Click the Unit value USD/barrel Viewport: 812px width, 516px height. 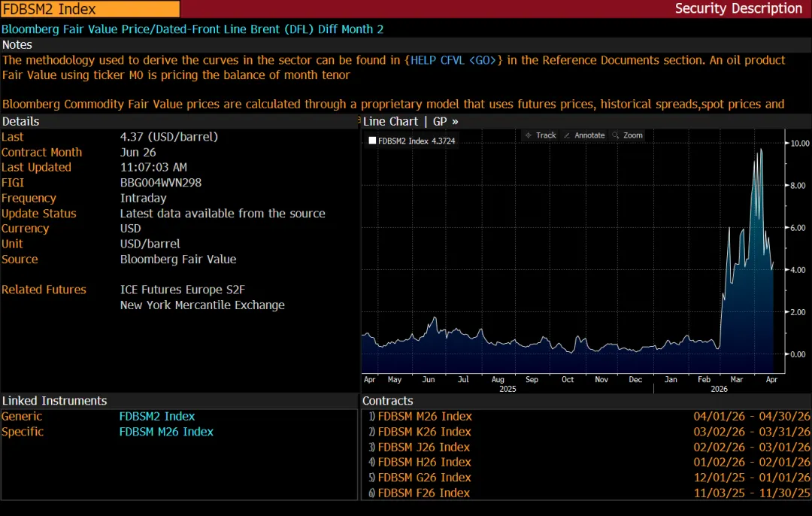point(150,244)
